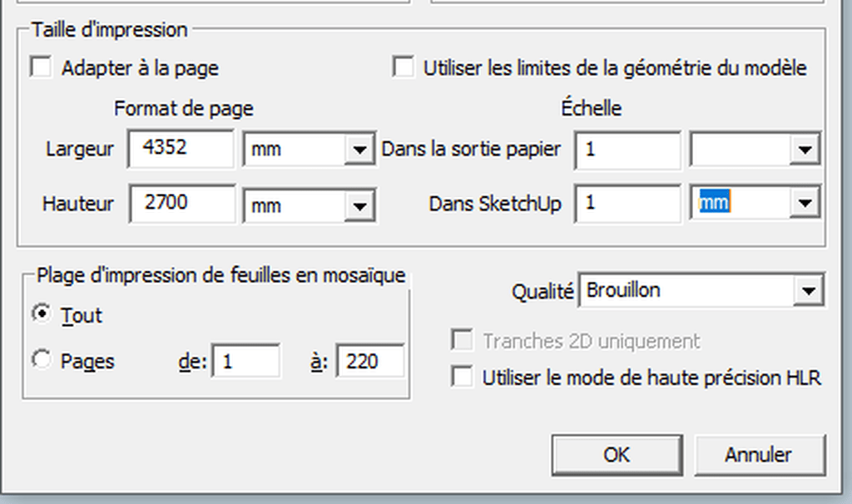Click the highlighted mm text in SketchUp unit box
Image resolution: width=852 pixels, height=504 pixels.
click(714, 202)
